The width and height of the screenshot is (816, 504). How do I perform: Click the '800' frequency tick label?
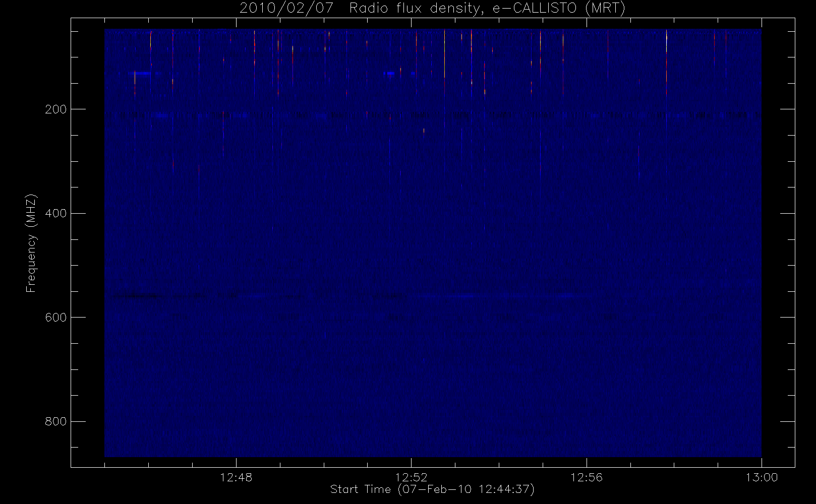pyautogui.click(x=55, y=421)
